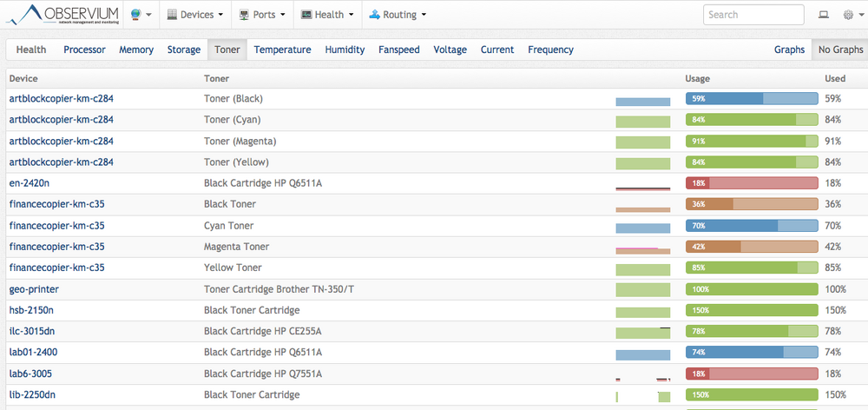Viewport: 868px width, 410px height.
Task: Switch to the Humidity tab
Action: pyautogui.click(x=345, y=50)
